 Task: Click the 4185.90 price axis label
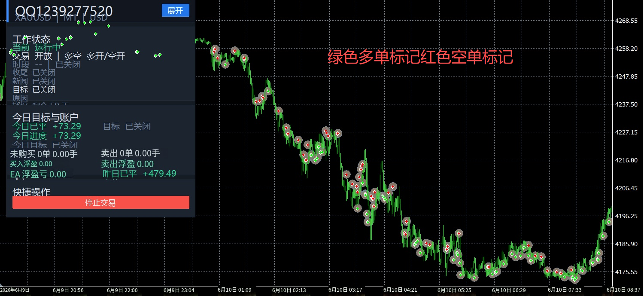pyautogui.click(x=627, y=244)
